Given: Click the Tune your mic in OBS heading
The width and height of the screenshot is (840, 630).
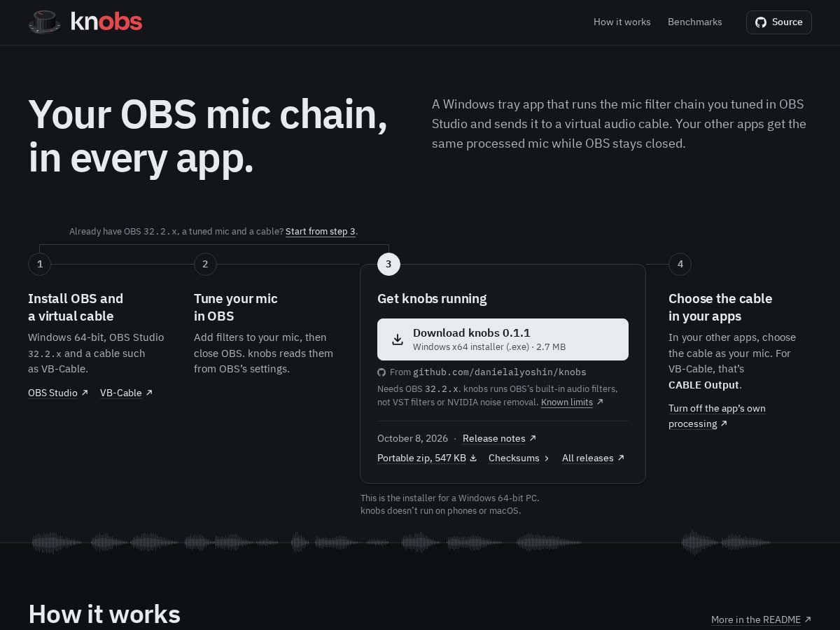Looking at the screenshot, I should [236, 307].
